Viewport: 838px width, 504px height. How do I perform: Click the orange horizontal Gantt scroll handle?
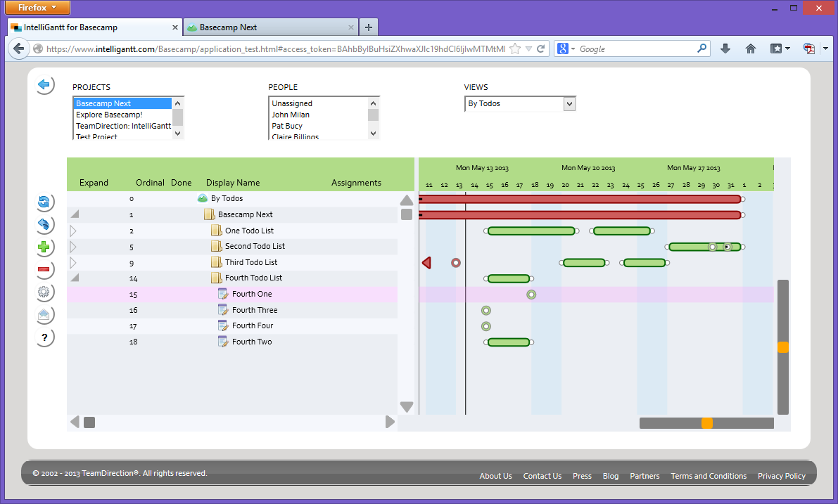706,423
